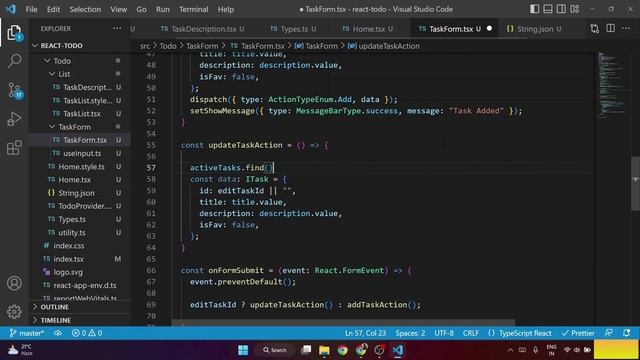The height and width of the screenshot is (360, 640).
Task: Open the Selection menu
Action: (x=85, y=9)
